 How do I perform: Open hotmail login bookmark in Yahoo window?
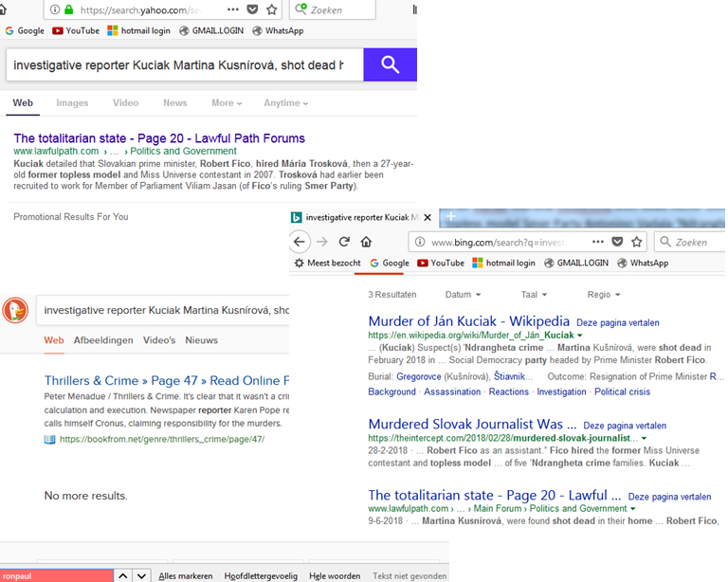point(138,30)
